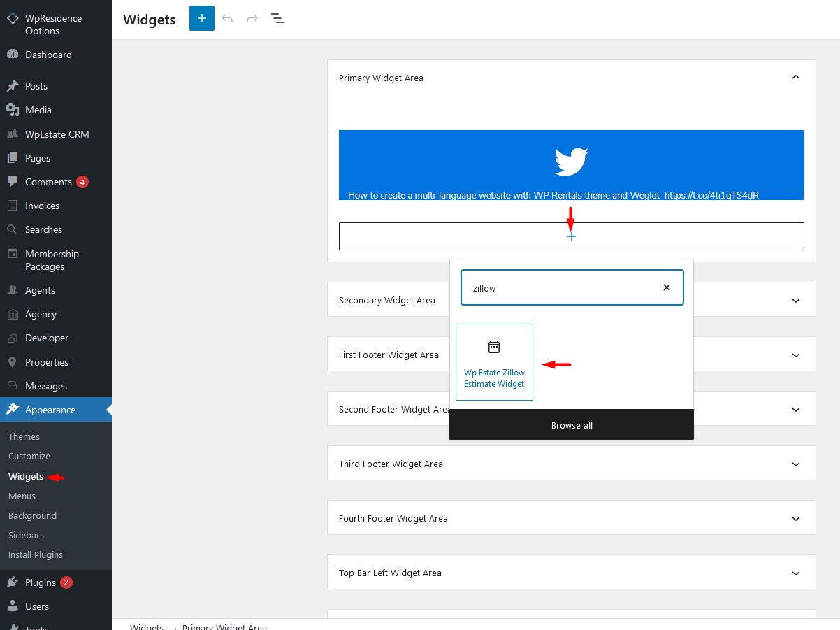The width and height of the screenshot is (840, 630).
Task: Click the Membership Packages calendar icon
Action: [13, 254]
